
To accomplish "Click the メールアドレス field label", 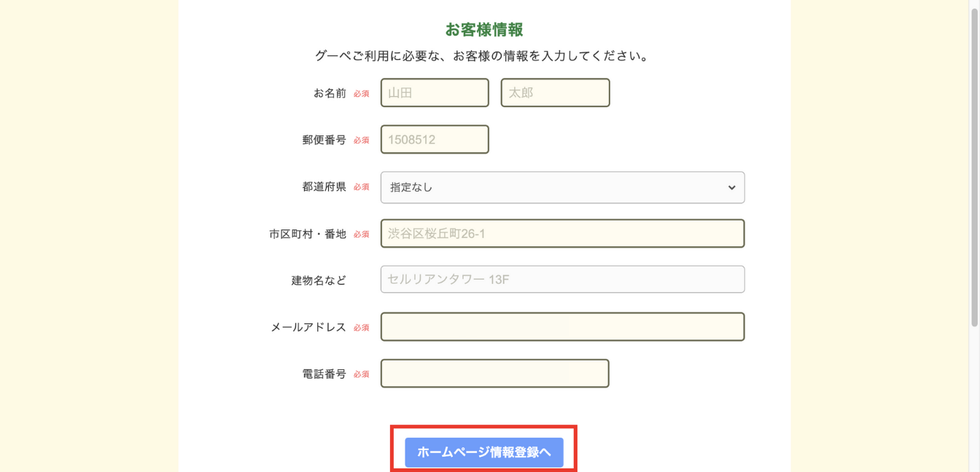I will pos(308,327).
